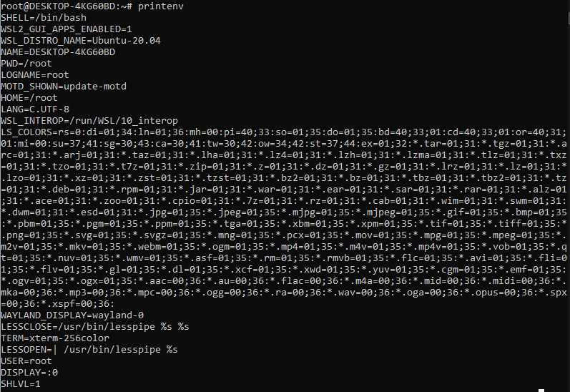Screen dimensions: 570x392
Task: Click the NAME=DESKTOP-4KG60BD line
Action: (58, 52)
